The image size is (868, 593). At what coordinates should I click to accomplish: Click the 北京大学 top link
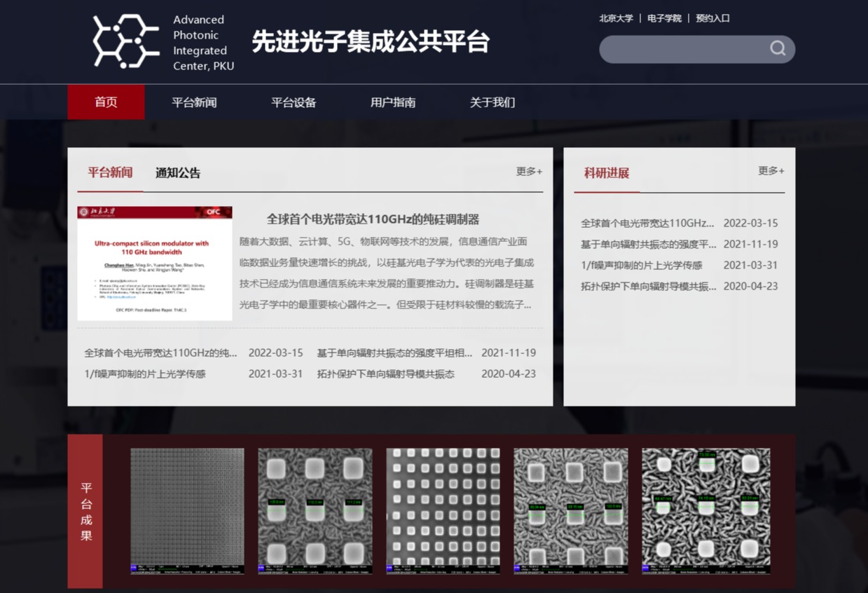click(x=616, y=18)
